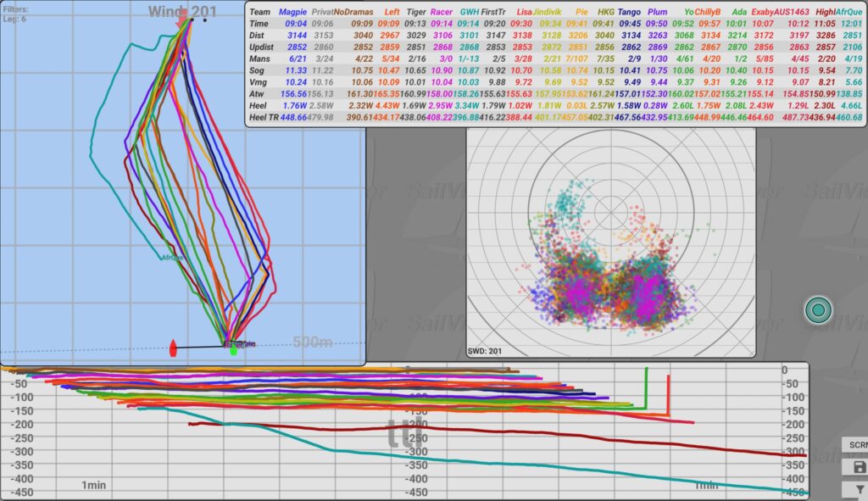Tap the teal circular record button
The height and width of the screenshot is (501, 868).
point(818,310)
